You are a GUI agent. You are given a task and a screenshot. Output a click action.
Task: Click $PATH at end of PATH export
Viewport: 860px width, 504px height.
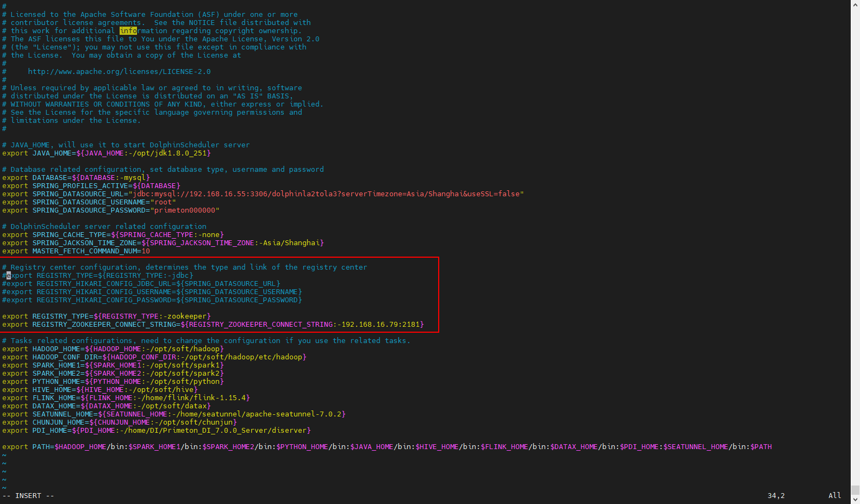761,447
